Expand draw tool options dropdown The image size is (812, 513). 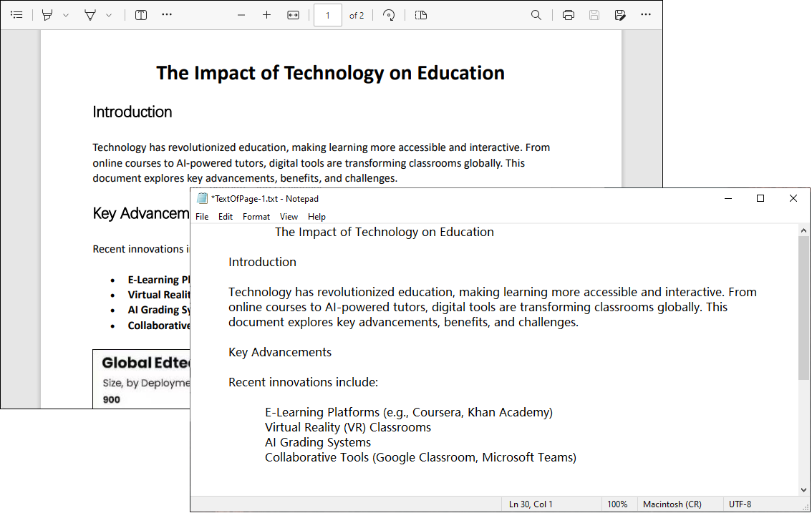(109, 16)
